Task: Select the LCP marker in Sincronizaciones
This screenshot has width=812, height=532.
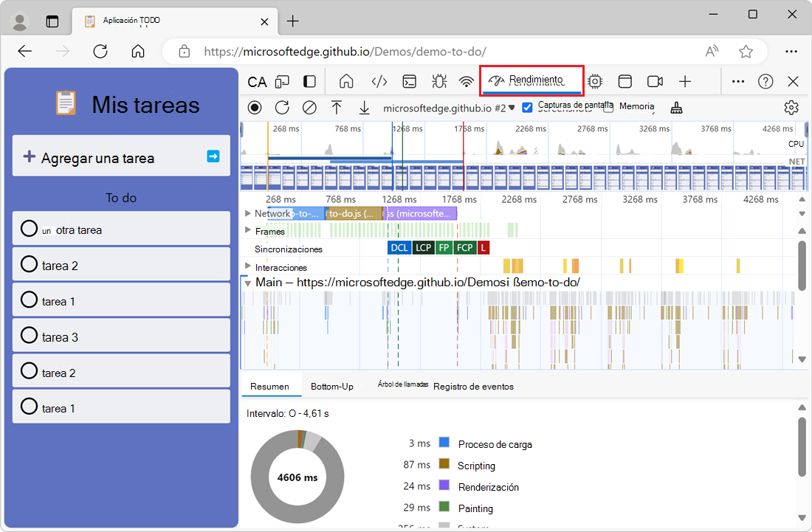Action: (x=422, y=248)
